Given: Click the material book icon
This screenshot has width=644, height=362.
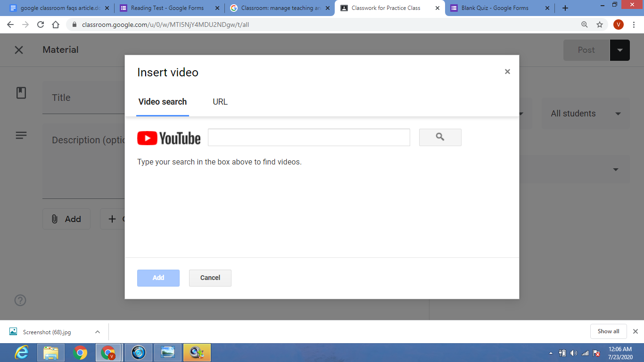Looking at the screenshot, I should [21, 93].
